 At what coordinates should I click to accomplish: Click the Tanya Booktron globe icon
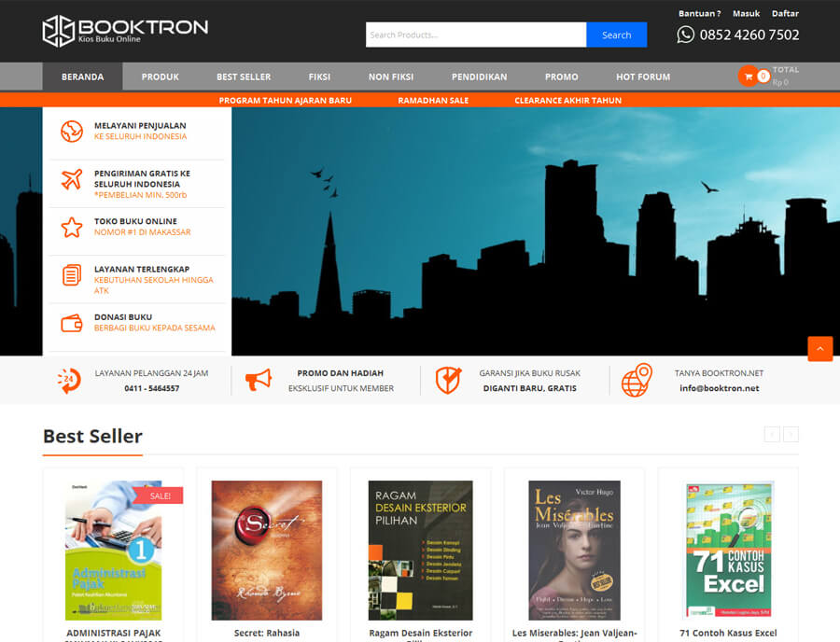click(x=637, y=380)
